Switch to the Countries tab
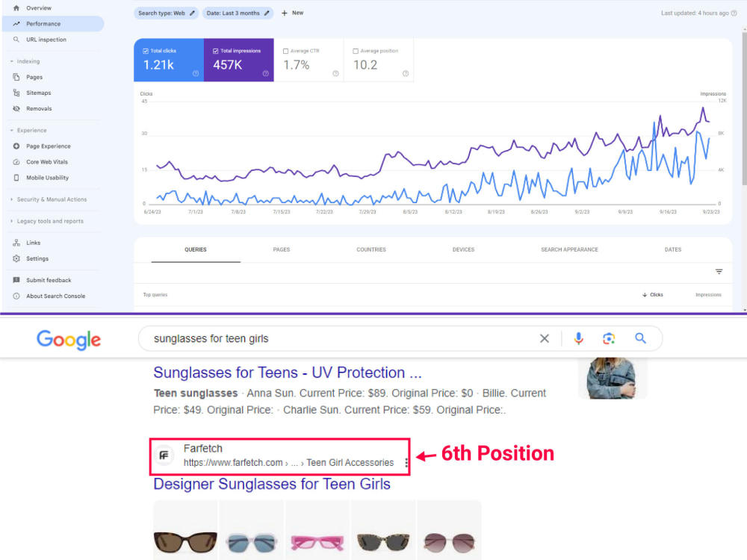Viewport: 747px width, 560px height. point(371,249)
